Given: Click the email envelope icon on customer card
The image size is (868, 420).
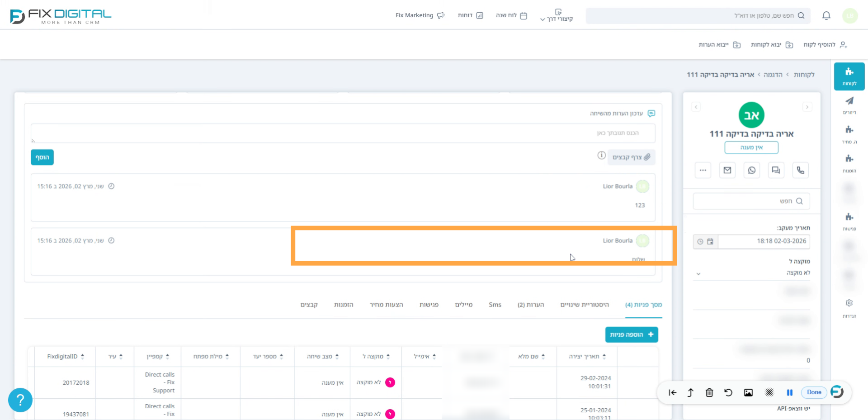Looking at the screenshot, I should click(x=727, y=170).
